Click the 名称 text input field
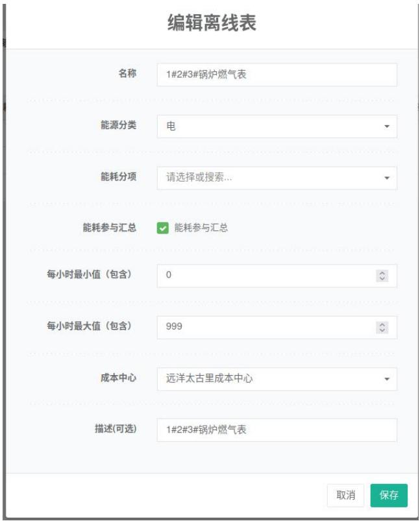The width and height of the screenshot is (420, 521). 277,75
